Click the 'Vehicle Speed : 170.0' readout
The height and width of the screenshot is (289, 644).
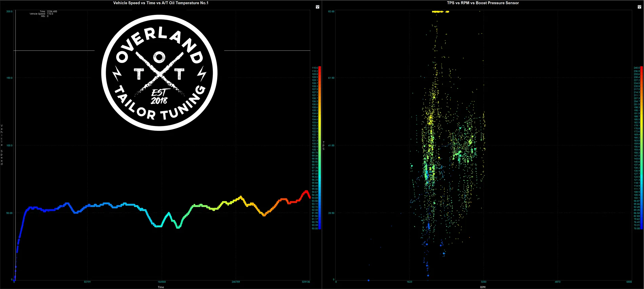41,14
